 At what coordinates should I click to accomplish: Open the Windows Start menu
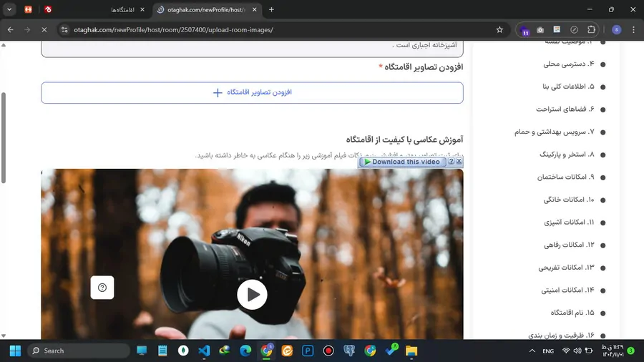(15, 351)
